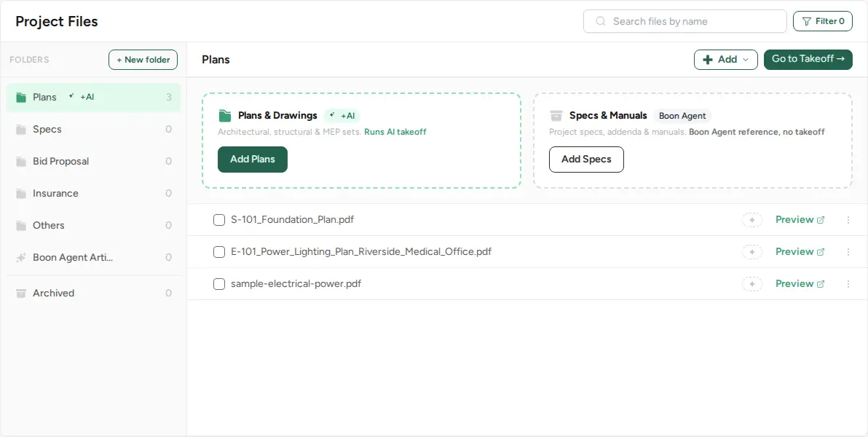
Task: Click the S-101_Foundation_Plan.pdf file name
Action: pos(292,220)
